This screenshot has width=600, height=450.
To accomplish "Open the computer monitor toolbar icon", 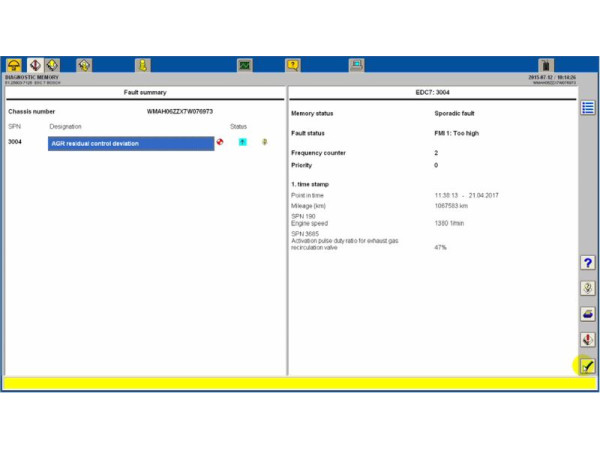I will [356, 65].
